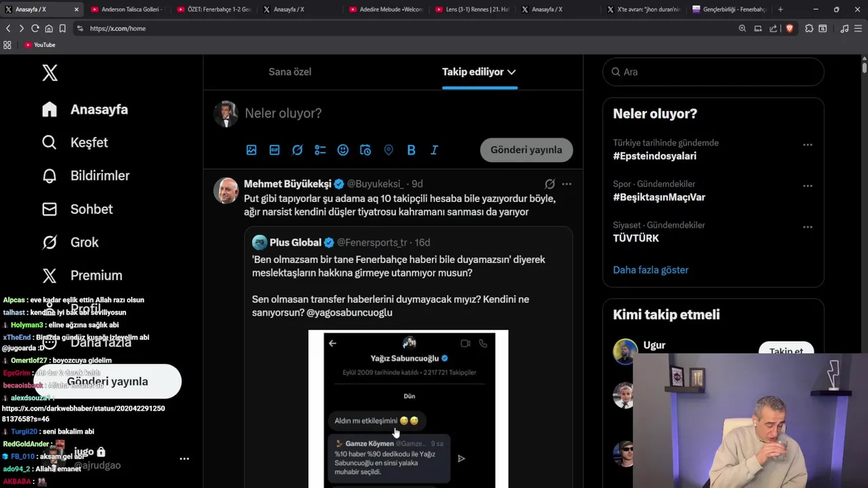Toggle bold text formatting

411,150
